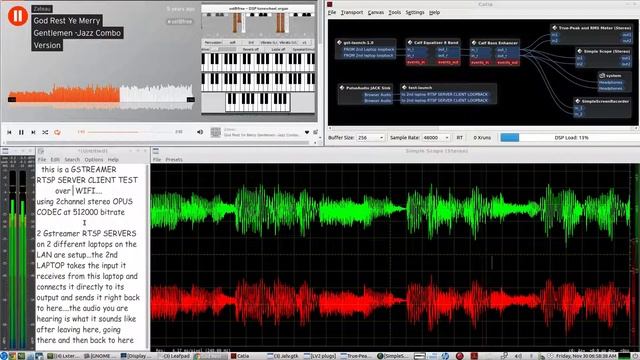Screen dimensions: 640x360
Task: Select the system node hardware icon
Action: click(602, 76)
